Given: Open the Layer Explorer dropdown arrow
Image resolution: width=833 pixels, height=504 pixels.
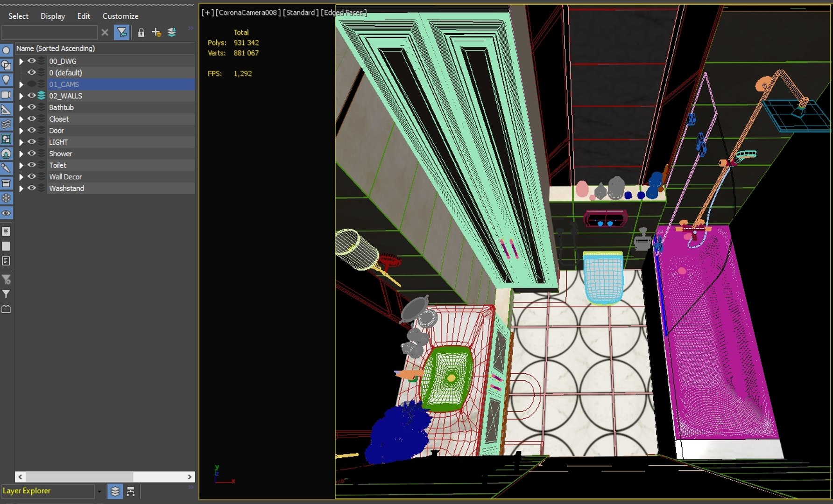Looking at the screenshot, I should [x=99, y=491].
